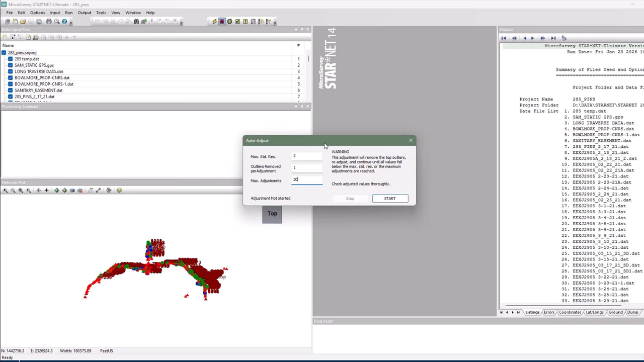Click the blue Help question mark icon
Viewport: 644px width, 362px height.
64,22
